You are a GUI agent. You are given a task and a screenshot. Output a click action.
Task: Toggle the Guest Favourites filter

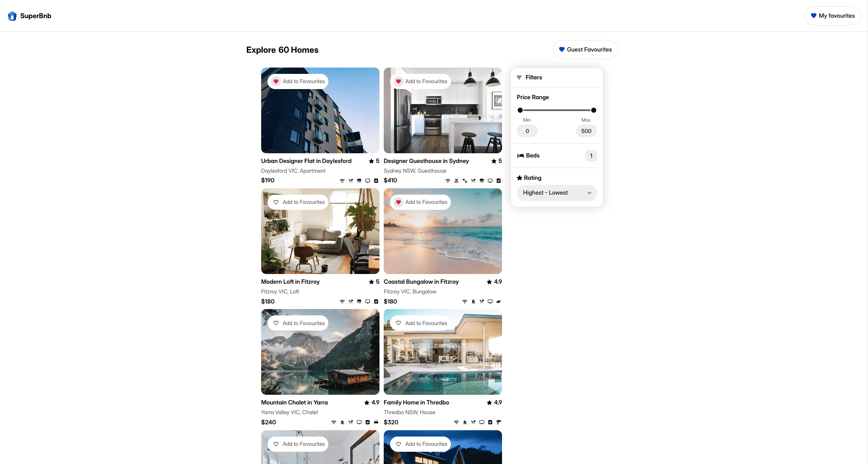[585, 50]
